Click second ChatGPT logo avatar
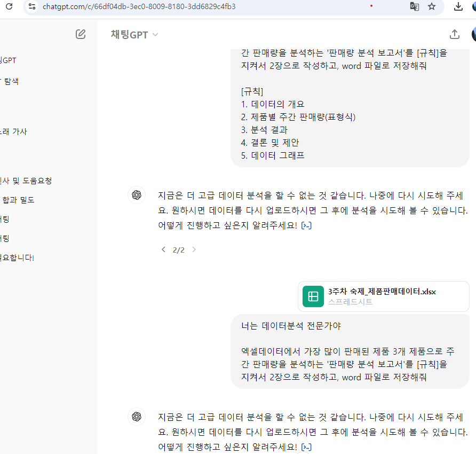 point(137,416)
